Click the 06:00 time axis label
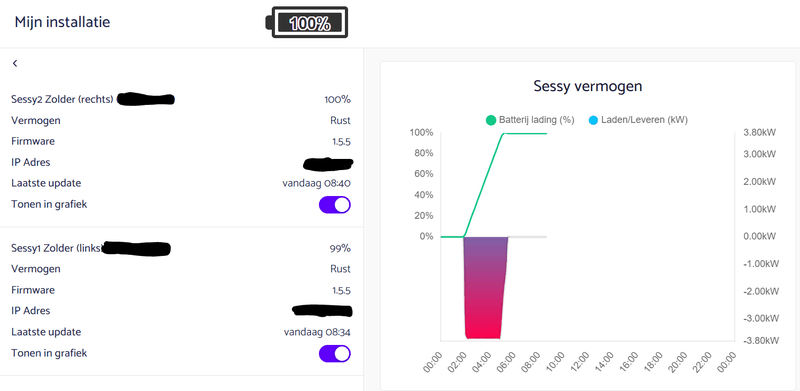 (506, 361)
